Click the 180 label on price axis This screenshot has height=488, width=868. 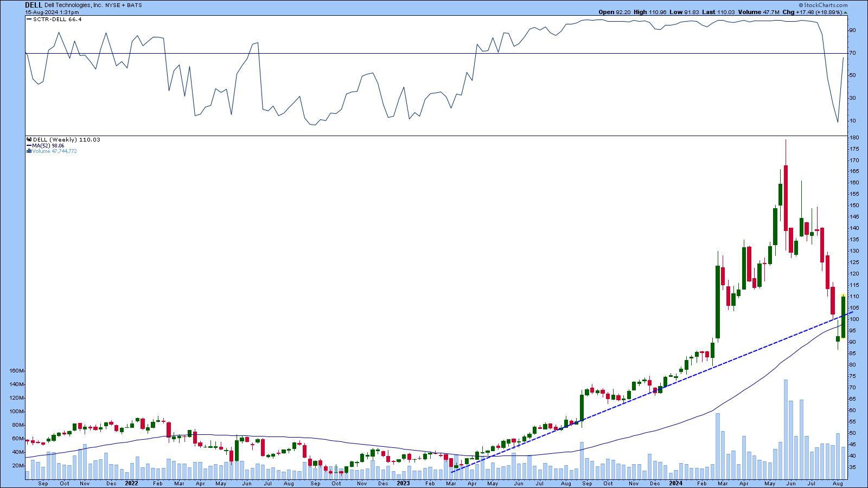click(x=854, y=138)
